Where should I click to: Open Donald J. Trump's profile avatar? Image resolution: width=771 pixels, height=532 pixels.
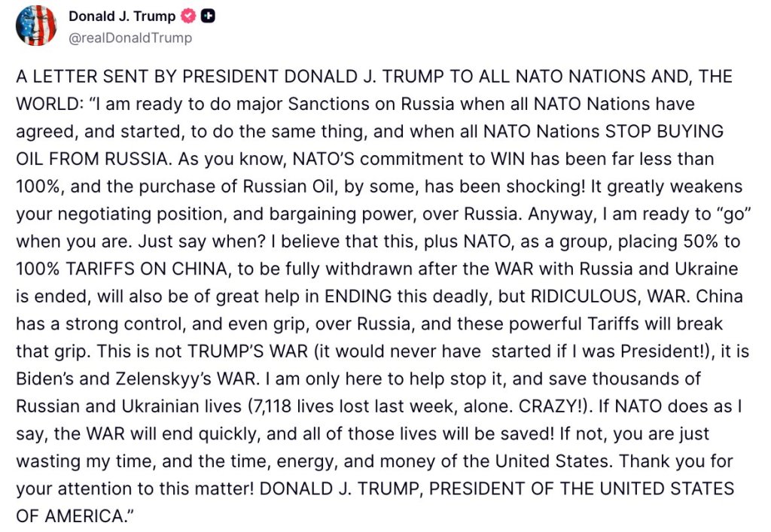point(36,26)
